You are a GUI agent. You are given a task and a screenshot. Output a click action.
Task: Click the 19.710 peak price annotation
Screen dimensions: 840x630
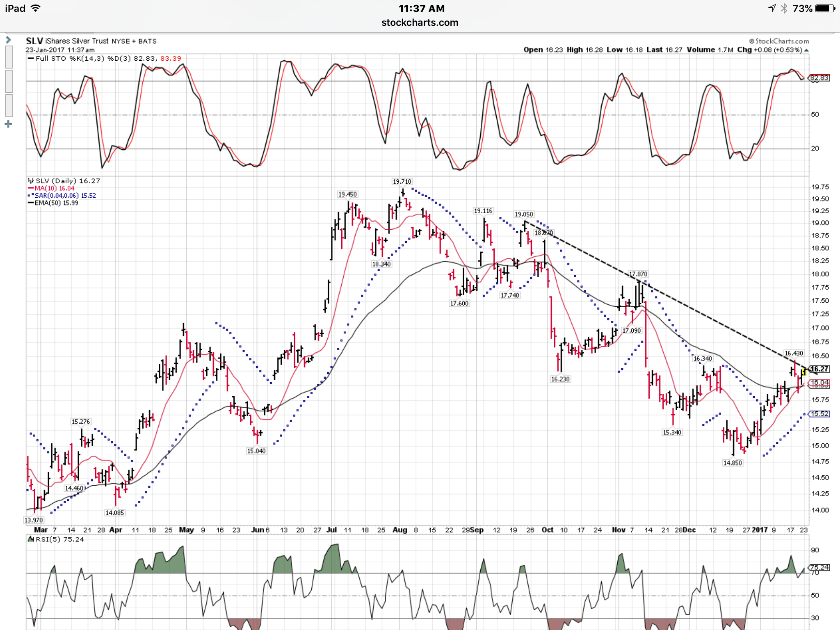(x=402, y=182)
